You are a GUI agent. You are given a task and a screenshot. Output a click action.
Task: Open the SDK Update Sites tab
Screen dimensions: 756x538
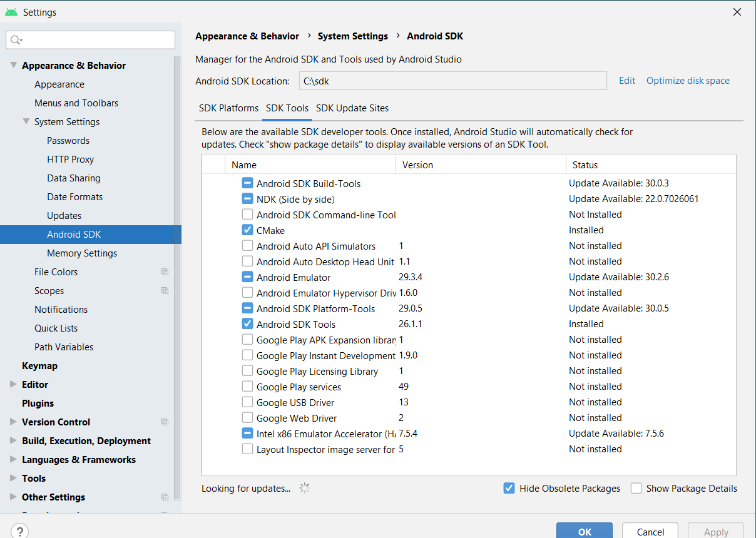352,108
